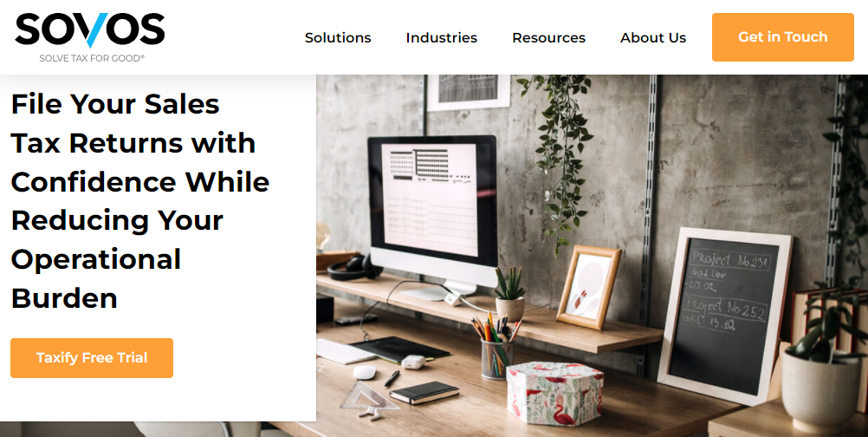Screen dimensions: 868x437
Task: Click the framed poster above the monitor
Action: [469, 92]
